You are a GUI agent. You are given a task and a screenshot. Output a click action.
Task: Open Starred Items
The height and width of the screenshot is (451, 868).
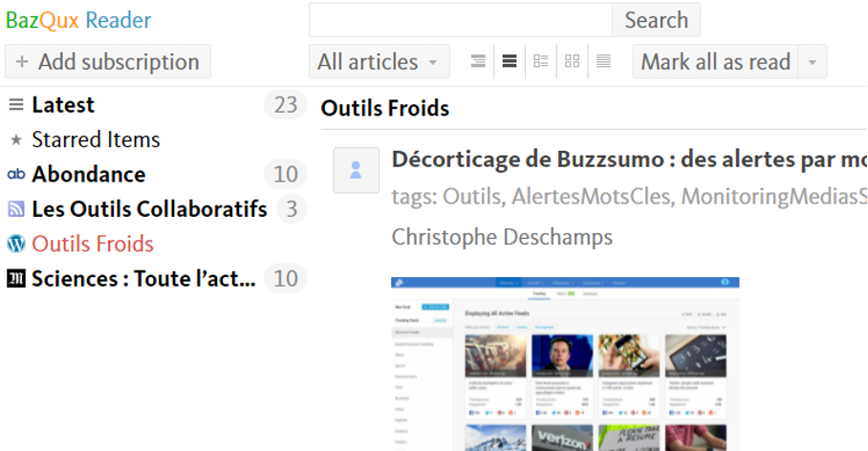pos(96,140)
